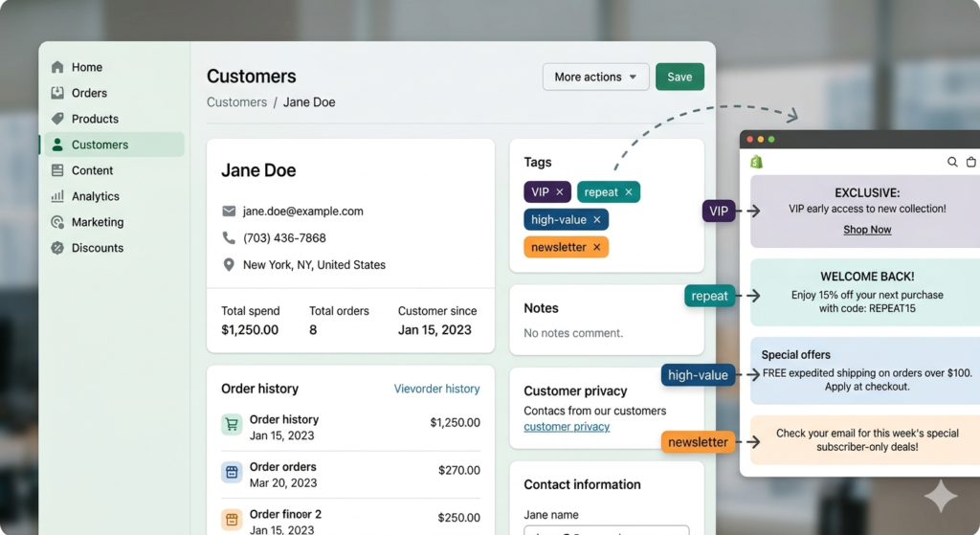Click the Jane name input field
The width and height of the screenshot is (980, 535).
pos(606,529)
